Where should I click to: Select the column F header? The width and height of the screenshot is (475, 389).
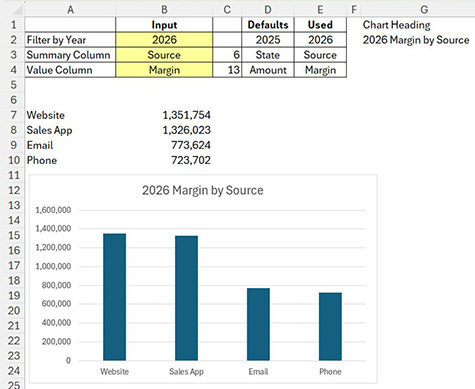[354, 10]
